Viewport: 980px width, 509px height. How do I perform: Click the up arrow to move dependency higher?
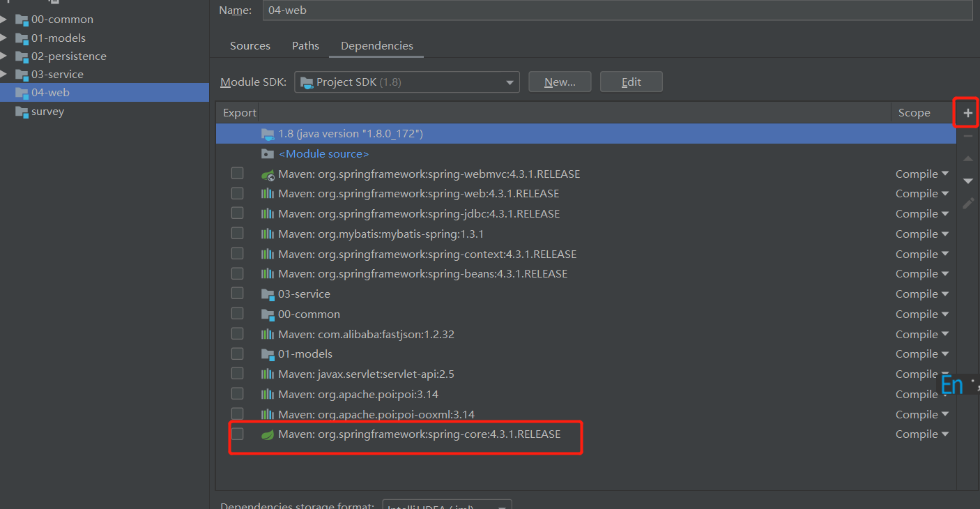(967, 158)
